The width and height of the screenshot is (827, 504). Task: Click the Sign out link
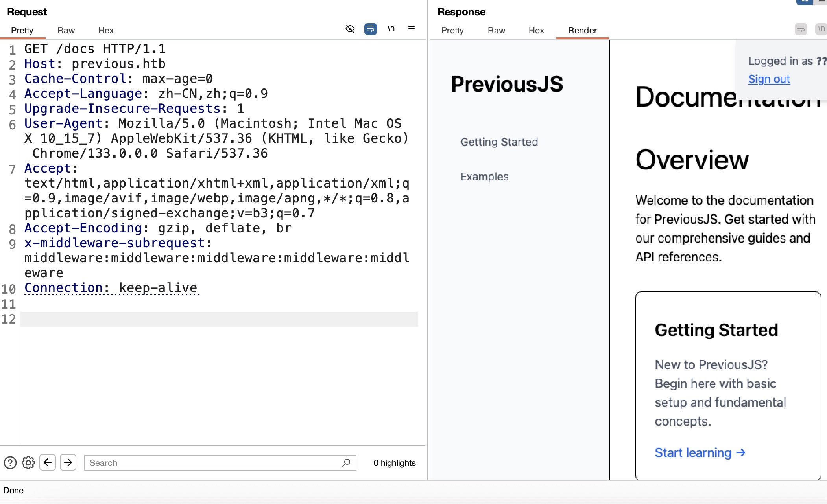(769, 79)
